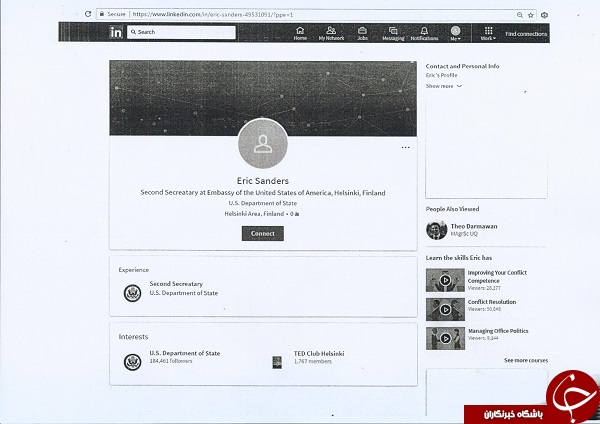The image size is (600, 424).
Task: Open the Me profile avatar menu
Action: [x=455, y=31]
